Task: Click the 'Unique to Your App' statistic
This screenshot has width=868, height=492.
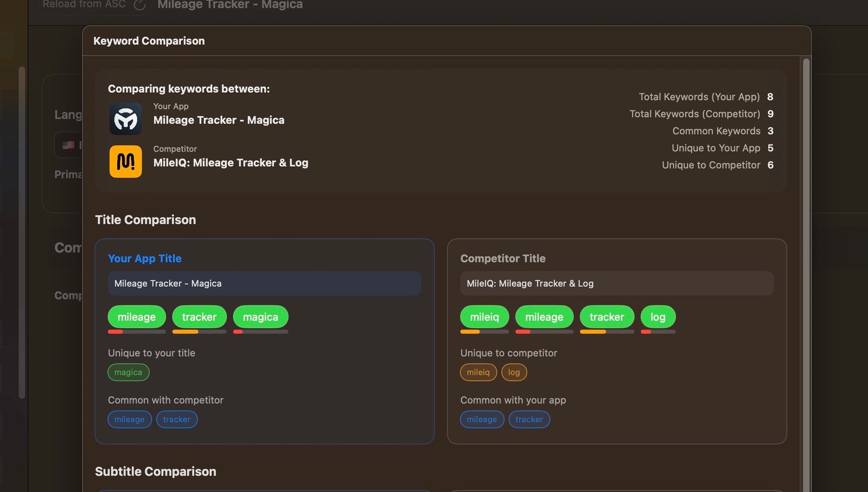Action: (723, 148)
